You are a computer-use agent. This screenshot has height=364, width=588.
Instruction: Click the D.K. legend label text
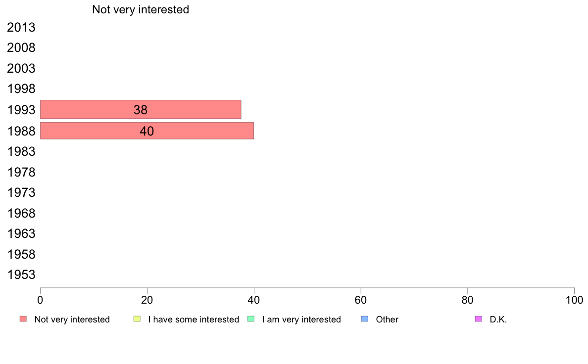(x=498, y=319)
